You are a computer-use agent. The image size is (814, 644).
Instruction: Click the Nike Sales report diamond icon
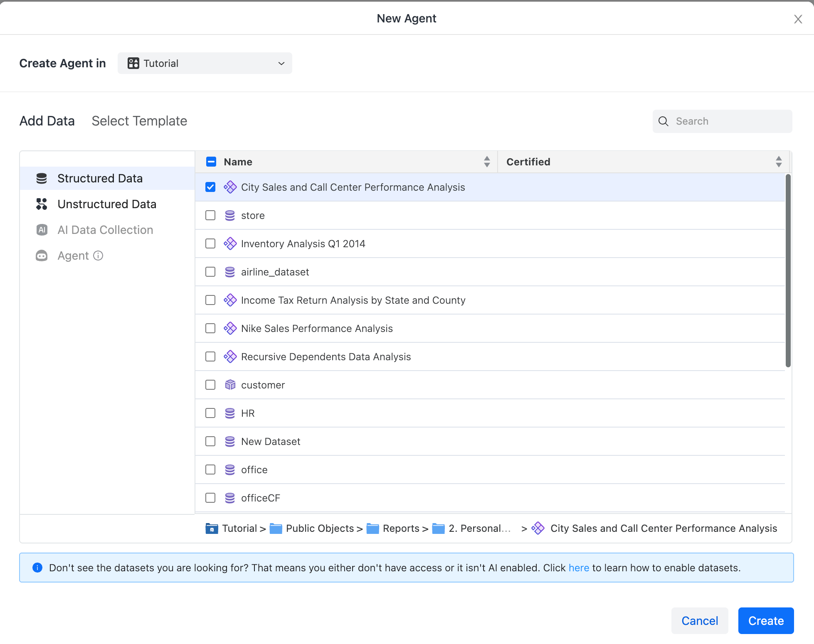[x=230, y=328]
